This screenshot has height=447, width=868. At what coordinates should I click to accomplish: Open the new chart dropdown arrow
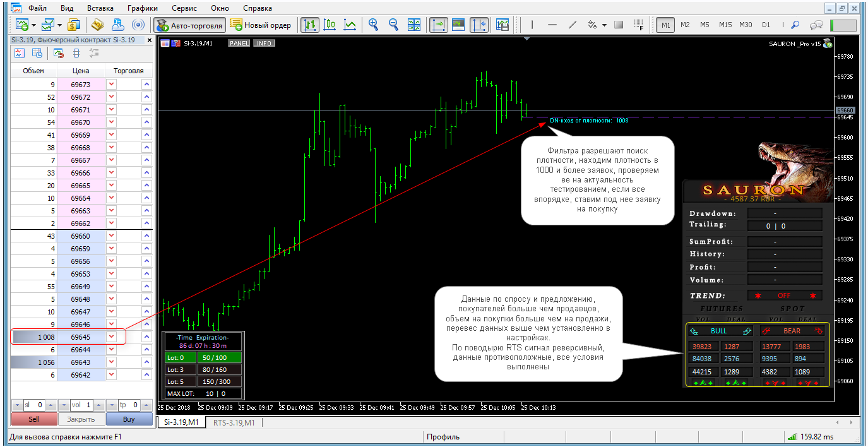point(33,25)
